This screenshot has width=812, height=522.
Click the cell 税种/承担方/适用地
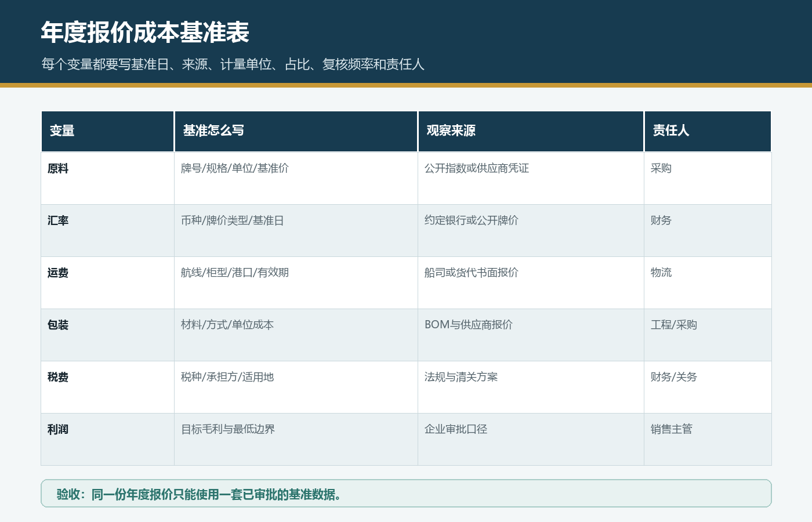pos(296,387)
